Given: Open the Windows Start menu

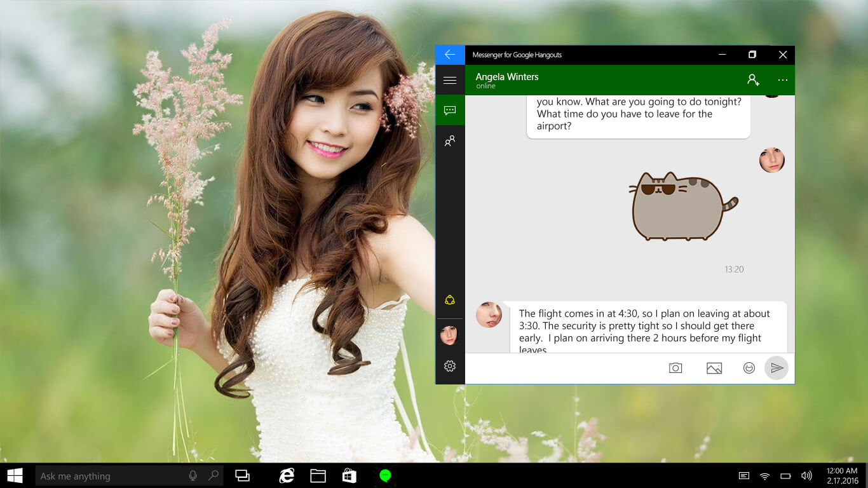Looking at the screenshot, I should 15,475.
